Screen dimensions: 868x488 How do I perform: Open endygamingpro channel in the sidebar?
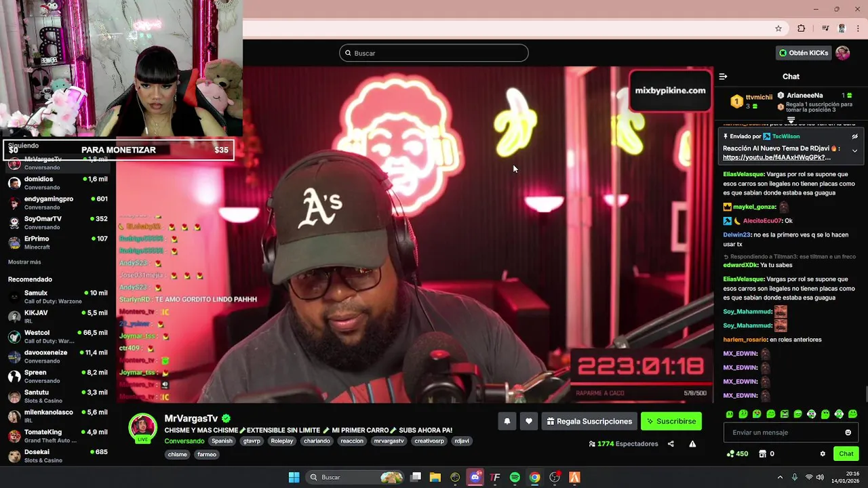coord(58,203)
